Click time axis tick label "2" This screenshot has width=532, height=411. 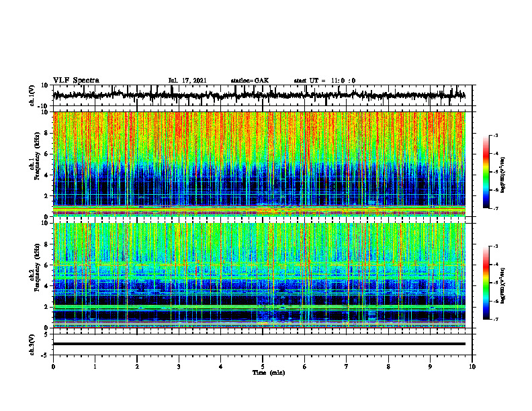(137, 367)
